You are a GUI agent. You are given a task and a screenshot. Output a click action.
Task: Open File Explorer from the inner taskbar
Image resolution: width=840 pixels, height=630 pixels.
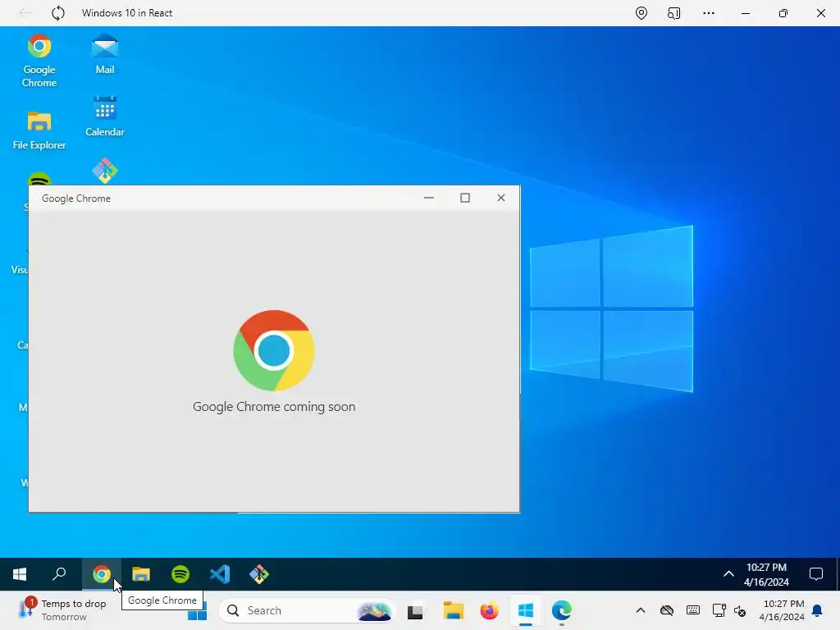point(141,574)
